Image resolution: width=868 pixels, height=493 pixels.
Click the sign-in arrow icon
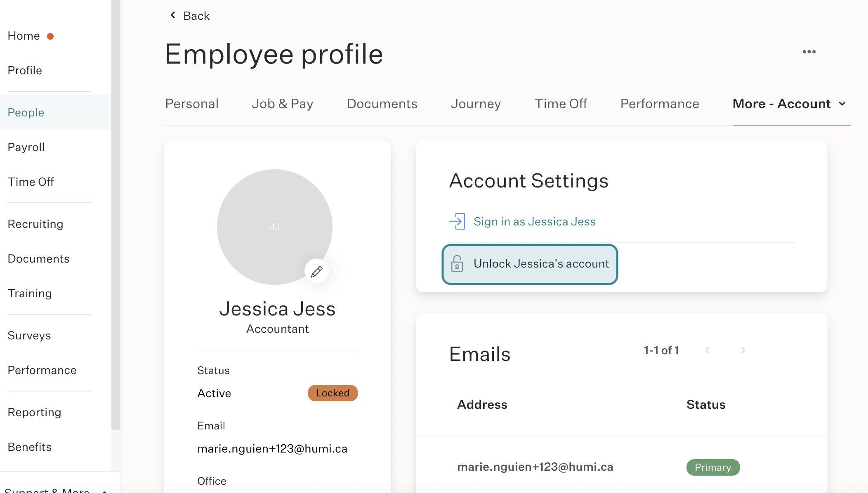coord(457,221)
